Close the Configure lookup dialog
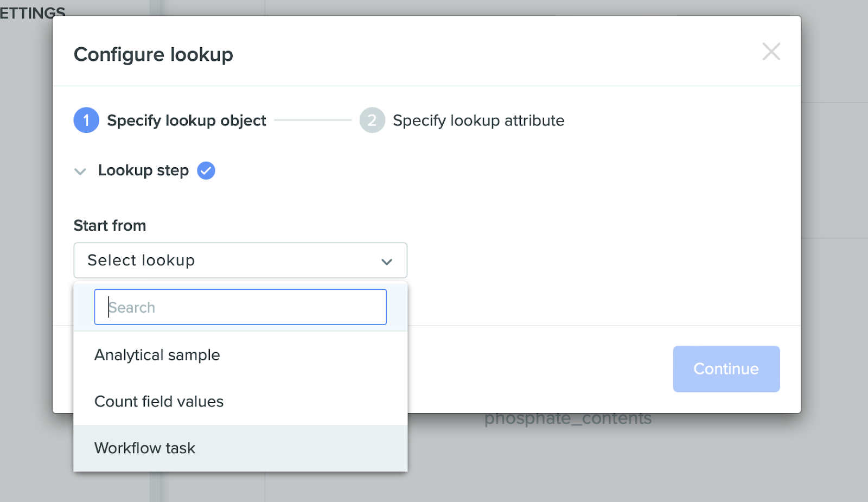This screenshot has width=868, height=502. 771,52
